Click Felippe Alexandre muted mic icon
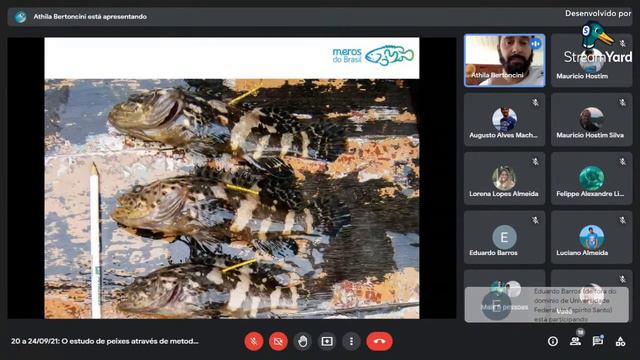 click(622, 162)
